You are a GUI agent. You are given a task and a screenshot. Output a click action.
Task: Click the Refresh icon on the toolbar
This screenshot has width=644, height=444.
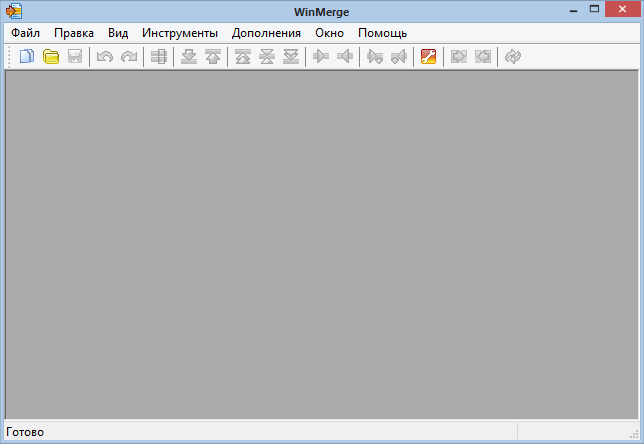pyautogui.click(x=513, y=56)
